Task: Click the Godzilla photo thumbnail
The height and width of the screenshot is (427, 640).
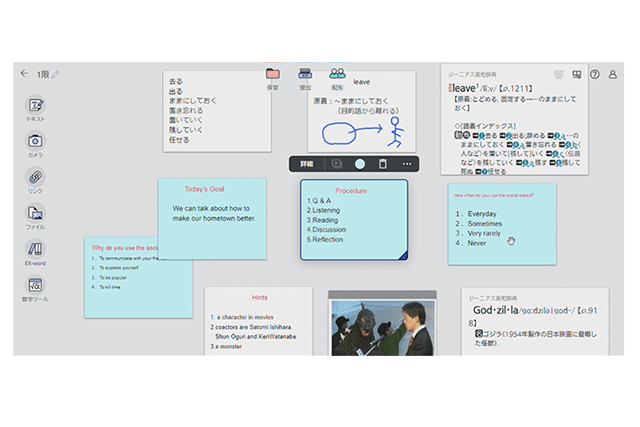Action: (x=382, y=326)
